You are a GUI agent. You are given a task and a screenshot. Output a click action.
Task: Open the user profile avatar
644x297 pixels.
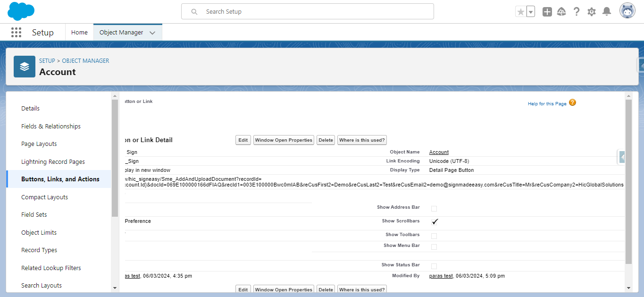click(x=627, y=11)
